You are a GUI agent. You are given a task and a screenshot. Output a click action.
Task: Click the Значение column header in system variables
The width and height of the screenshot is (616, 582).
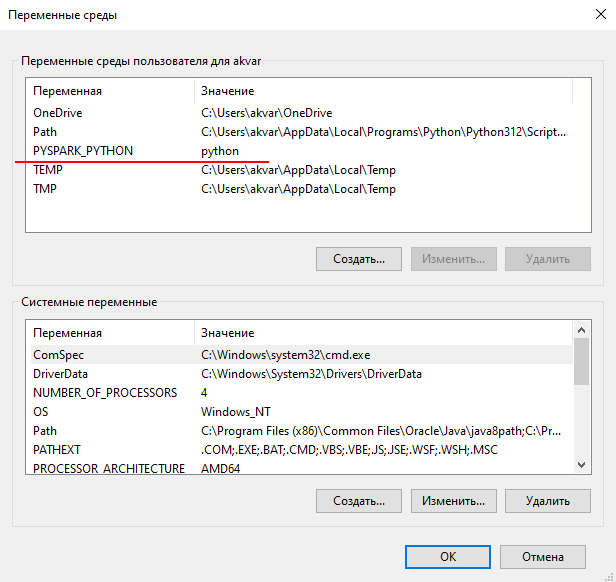pyautogui.click(x=383, y=333)
